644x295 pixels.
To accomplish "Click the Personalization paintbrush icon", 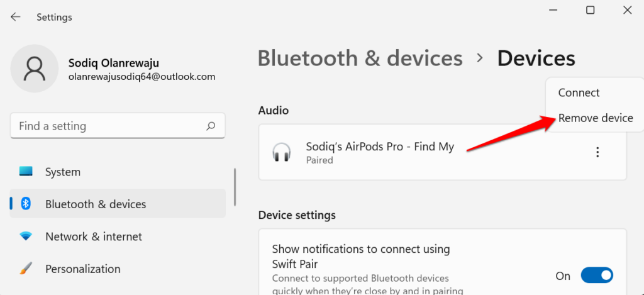I will pos(26,269).
